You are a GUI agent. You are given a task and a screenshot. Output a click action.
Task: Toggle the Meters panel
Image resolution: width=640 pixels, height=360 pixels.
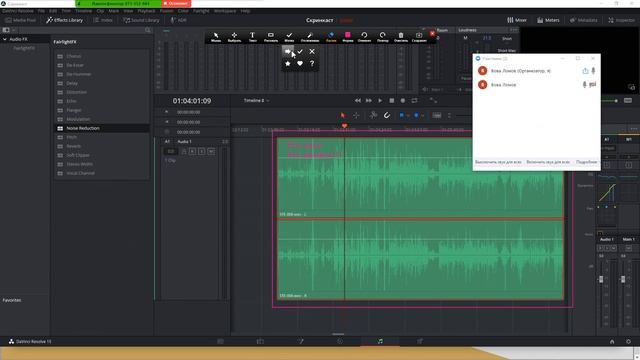pyautogui.click(x=548, y=20)
